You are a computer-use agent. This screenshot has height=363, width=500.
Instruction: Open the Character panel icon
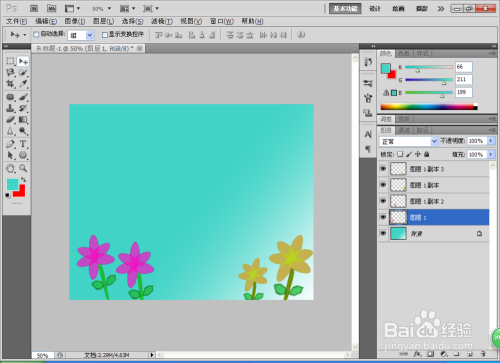click(368, 134)
